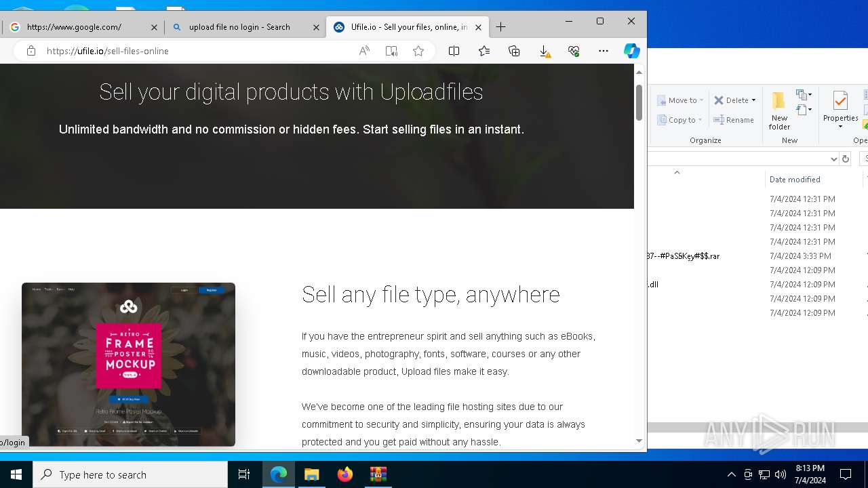868x488 pixels.
Task: Open the volume control in system tray
Action: [780, 474]
